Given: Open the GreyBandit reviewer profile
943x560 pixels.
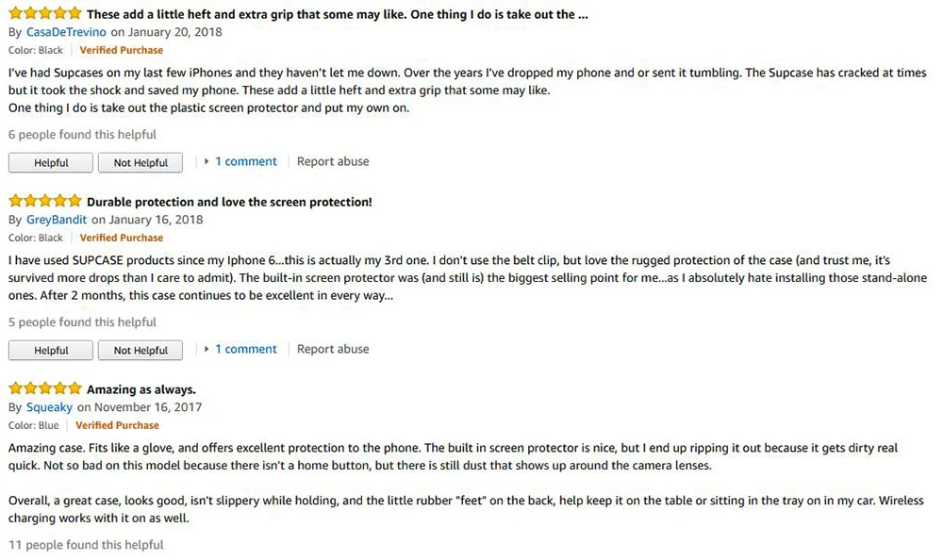Looking at the screenshot, I should click(57, 220).
